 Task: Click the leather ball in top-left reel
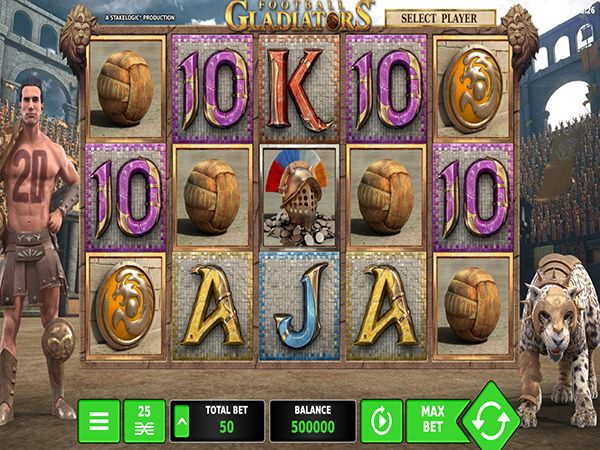tap(126, 89)
